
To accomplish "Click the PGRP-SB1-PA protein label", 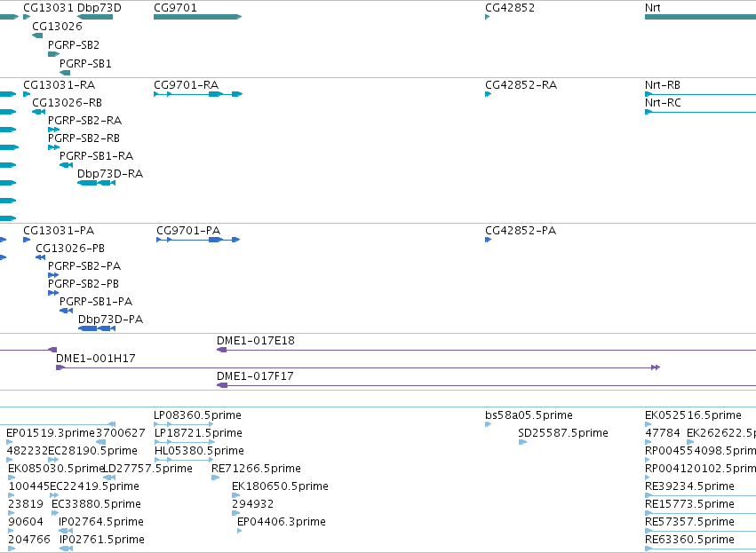I will coord(96,302).
